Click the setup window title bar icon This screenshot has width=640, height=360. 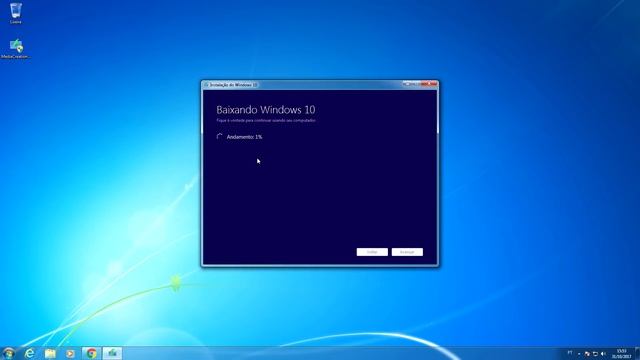pos(207,84)
